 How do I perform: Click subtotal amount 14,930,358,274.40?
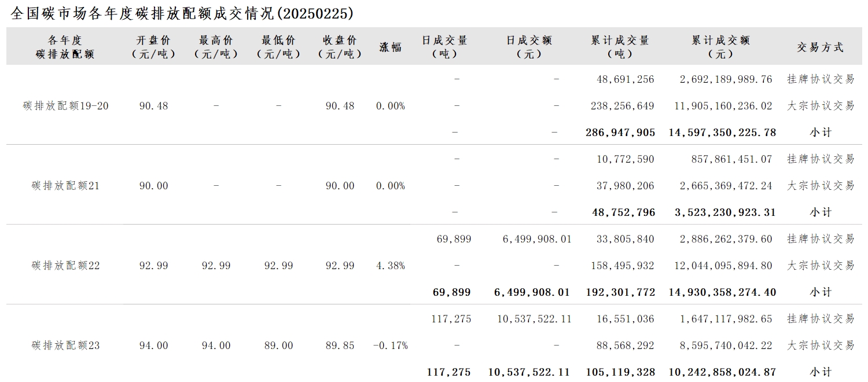point(723,292)
